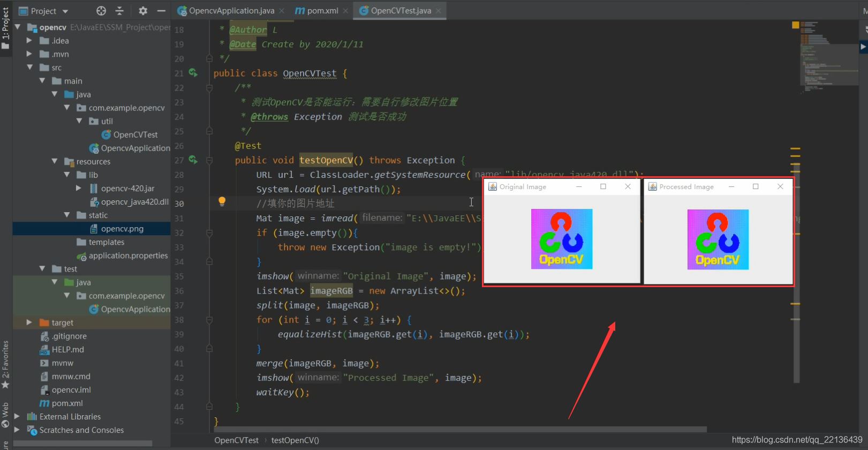Close the pom.xml editor tab

pyautogui.click(x=345, y=11)
